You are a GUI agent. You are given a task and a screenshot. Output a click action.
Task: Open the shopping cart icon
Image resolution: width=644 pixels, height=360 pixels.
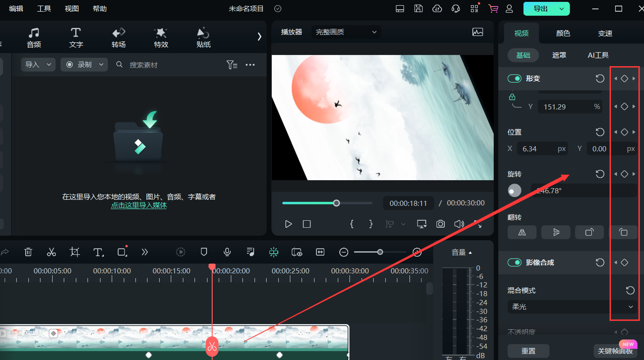click(x=493, y=8)
